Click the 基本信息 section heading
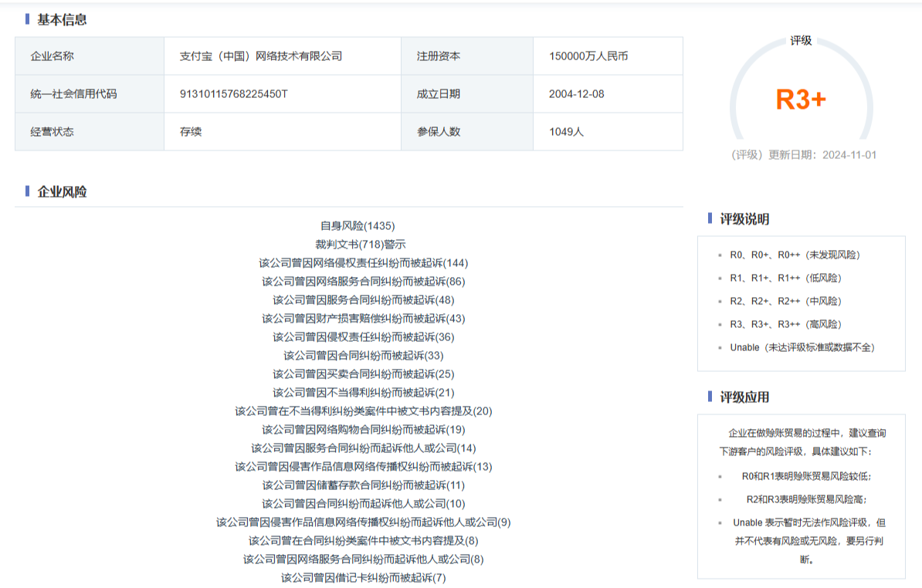This screenshot has height=588, width=922. coord(62,19)
